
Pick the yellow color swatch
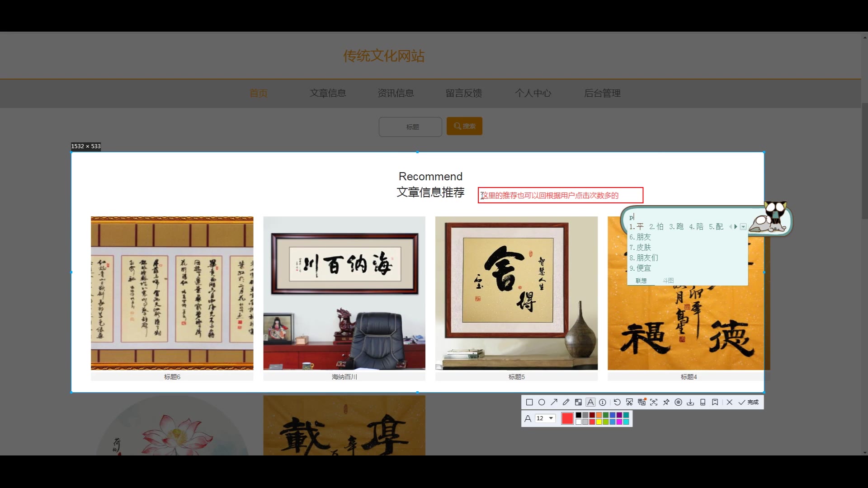point(599,422)
